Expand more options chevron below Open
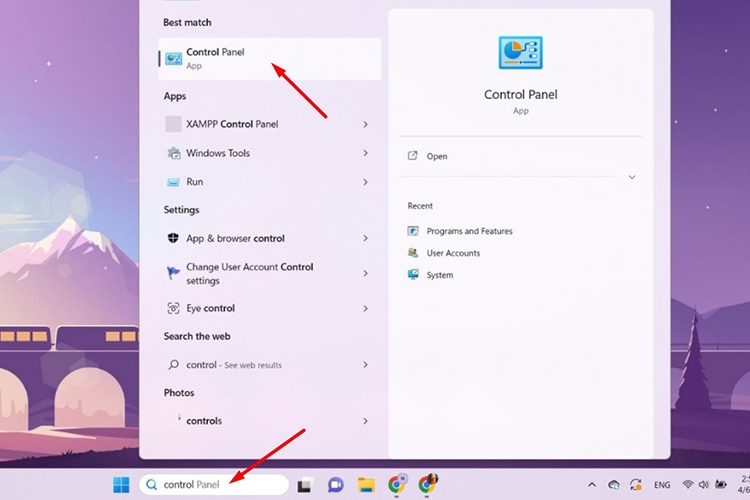The width and height of the screenshot is (750, 500). tap(631, 177)
